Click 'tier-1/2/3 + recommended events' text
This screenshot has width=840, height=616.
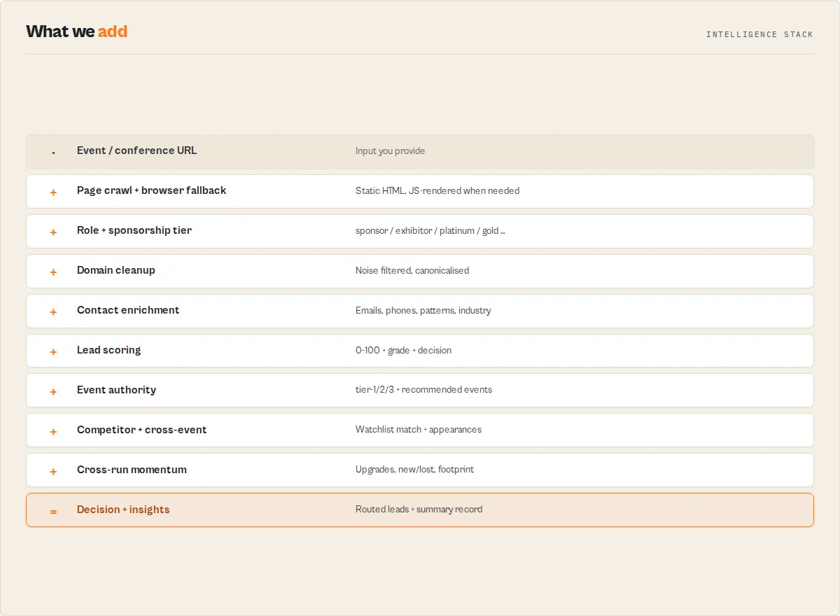tap(423, 390)
